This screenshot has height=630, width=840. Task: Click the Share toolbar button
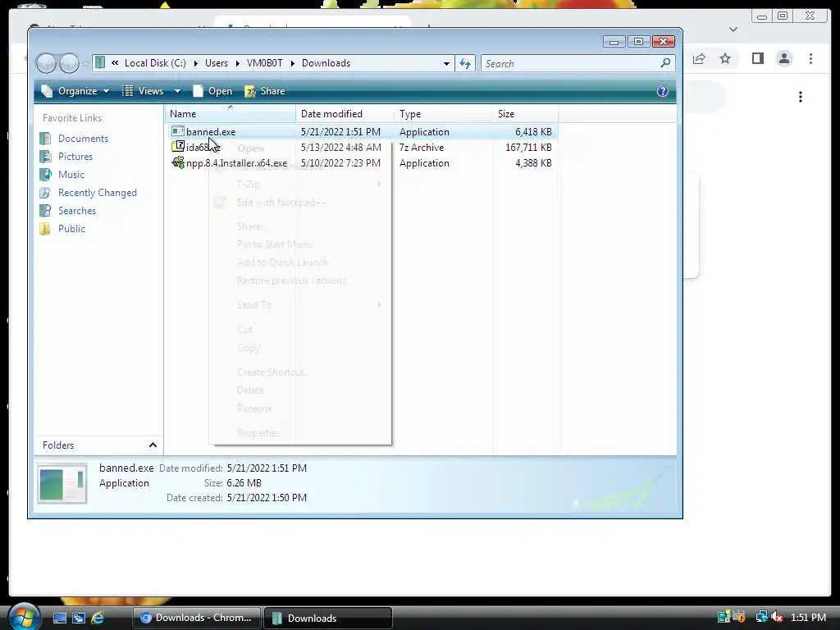click(265, 91)
